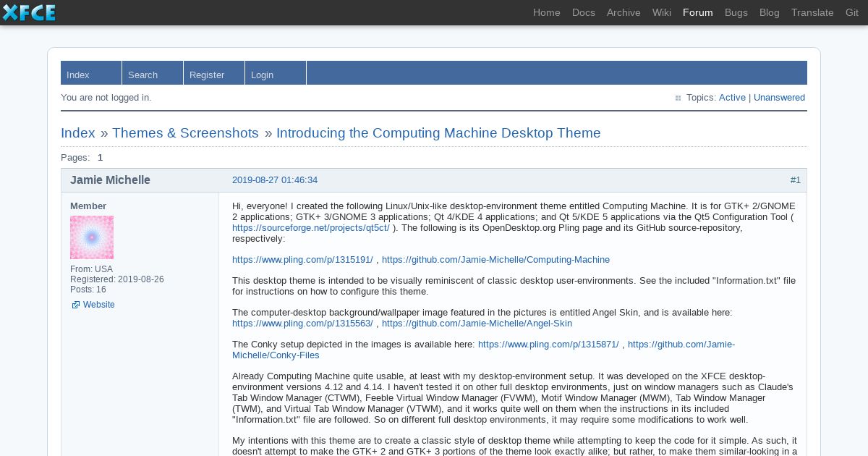Screen dimensions: 868x456
Task: Open Conky-Files GitHub repository link
Action: 681,345
